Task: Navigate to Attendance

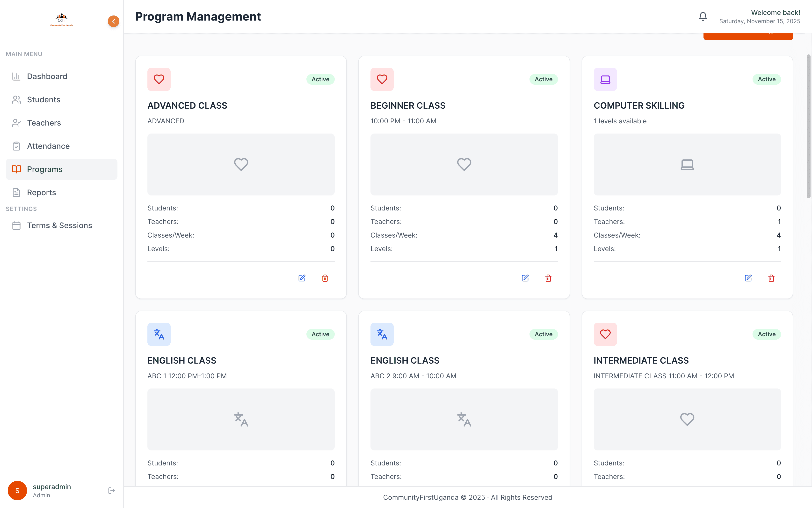Action: [62, 146]
